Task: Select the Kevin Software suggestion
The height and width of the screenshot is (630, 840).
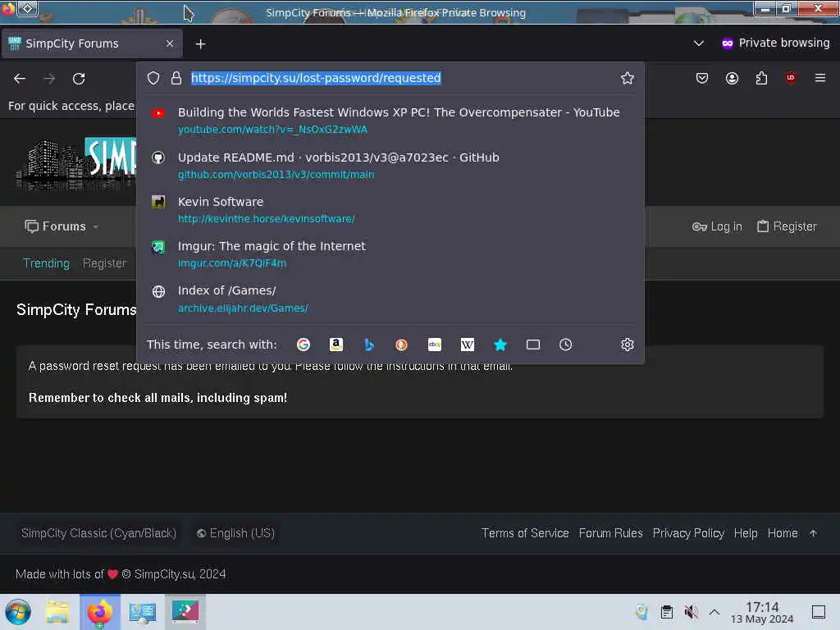Action: point(390,209)
